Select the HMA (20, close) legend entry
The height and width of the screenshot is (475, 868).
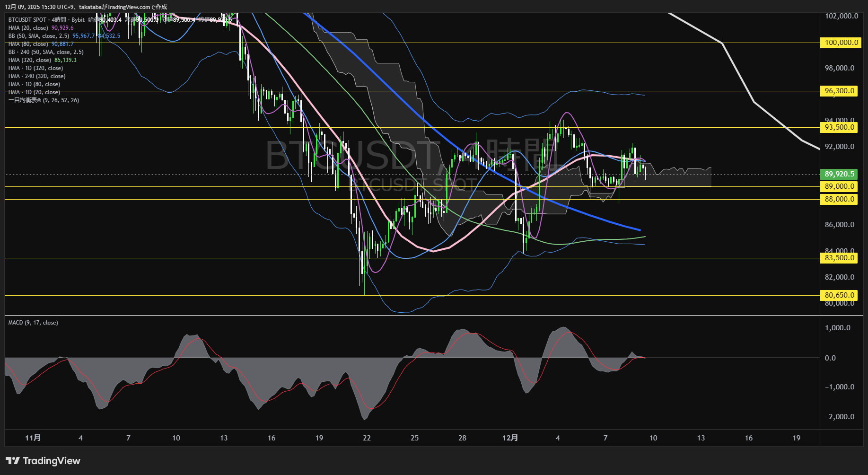(x=28, y=28)
